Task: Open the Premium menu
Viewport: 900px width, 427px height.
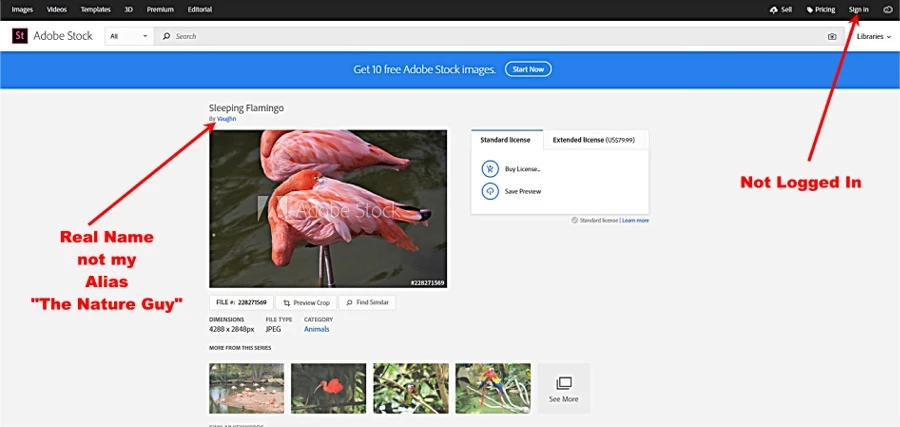Action: pyautogui.click(x=160, y=10)
